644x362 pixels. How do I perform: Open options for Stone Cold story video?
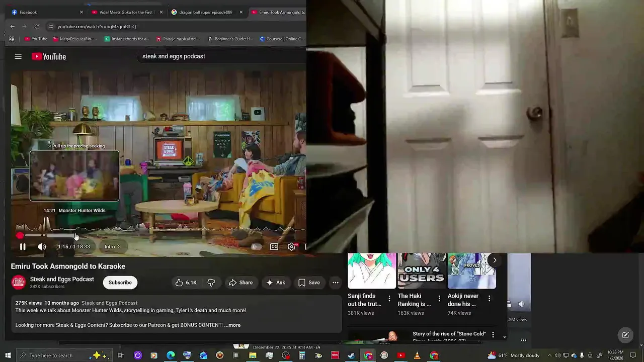pyautogui.click(x=493, y=335)
